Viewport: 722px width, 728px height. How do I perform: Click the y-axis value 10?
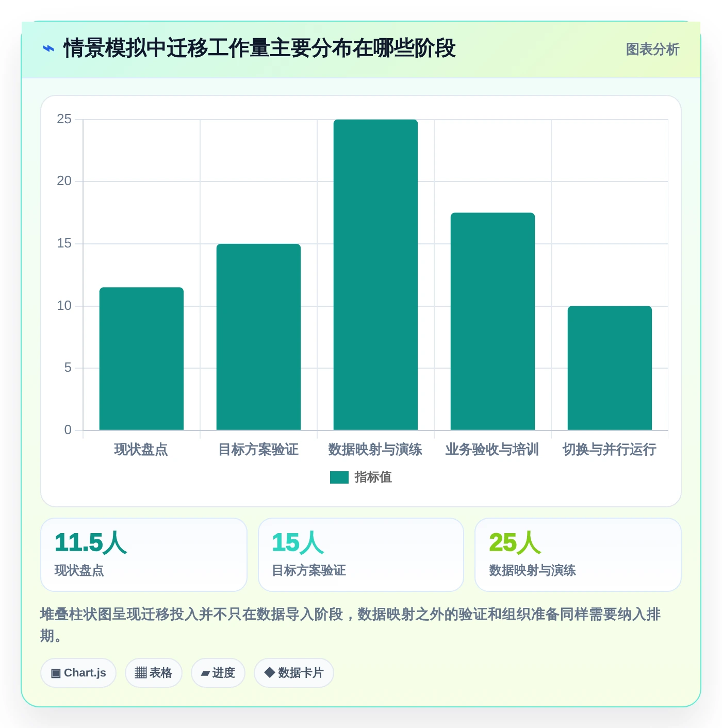coord(64,306)
